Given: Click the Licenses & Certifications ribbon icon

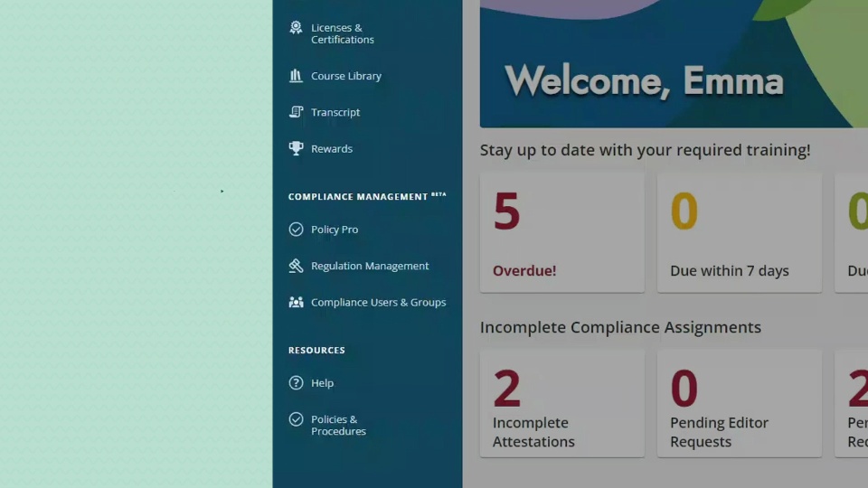Looking at the screenshot, I should pos(297,28).
